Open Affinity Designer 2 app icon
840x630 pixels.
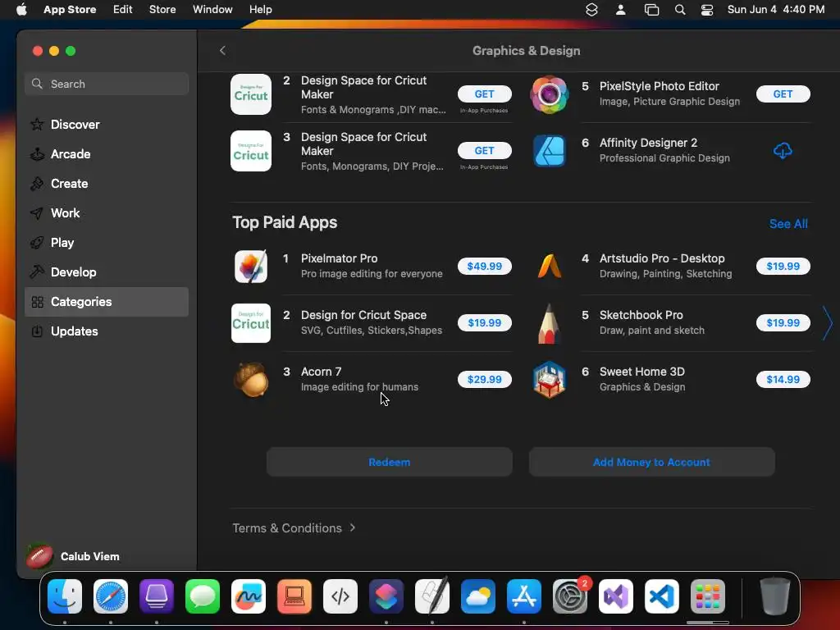coord(549,151)
